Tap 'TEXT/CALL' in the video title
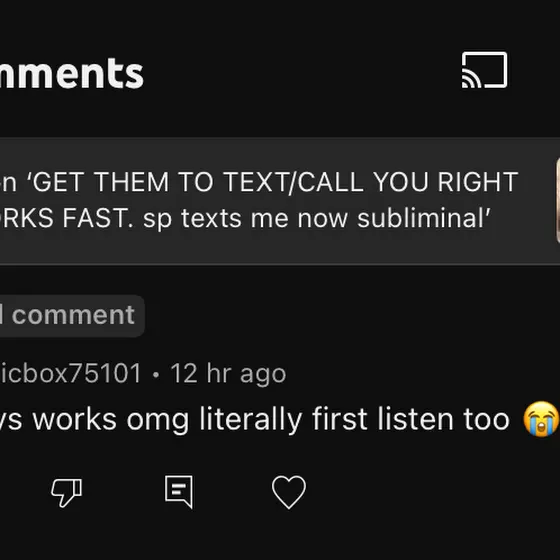560x560 pixels. coord(293,182)
